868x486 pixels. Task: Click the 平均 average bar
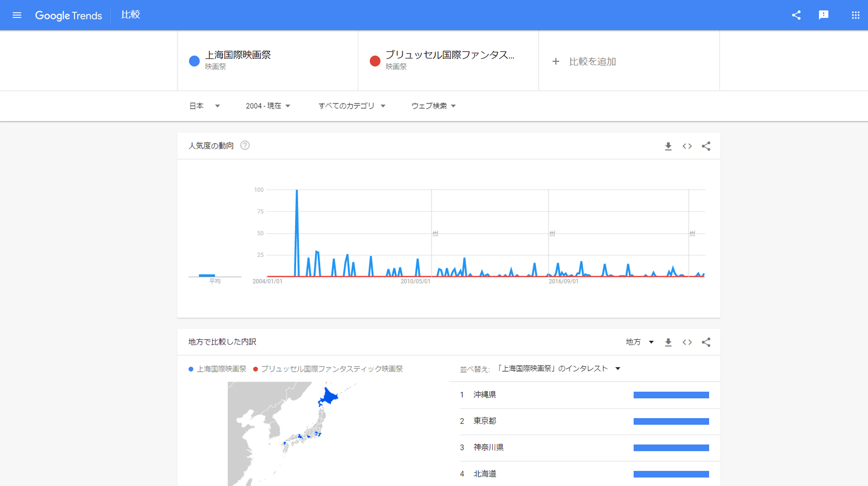(207, 275)
